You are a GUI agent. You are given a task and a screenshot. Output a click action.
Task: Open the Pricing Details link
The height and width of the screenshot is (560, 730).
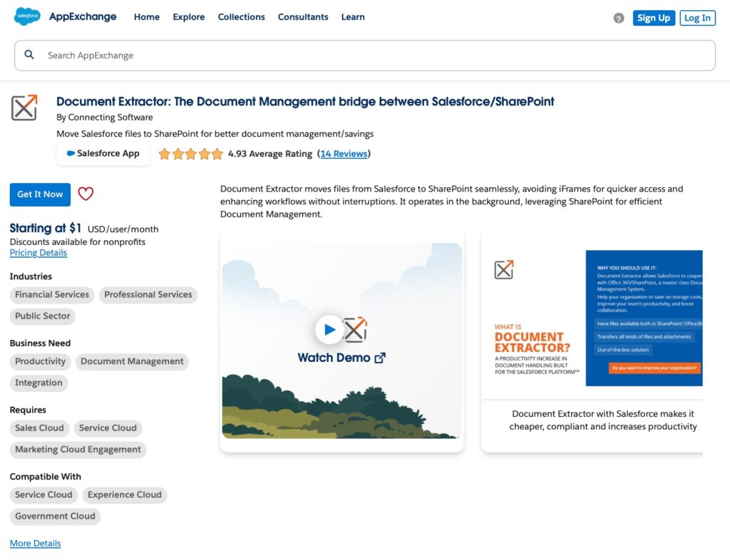pos(38,252)
